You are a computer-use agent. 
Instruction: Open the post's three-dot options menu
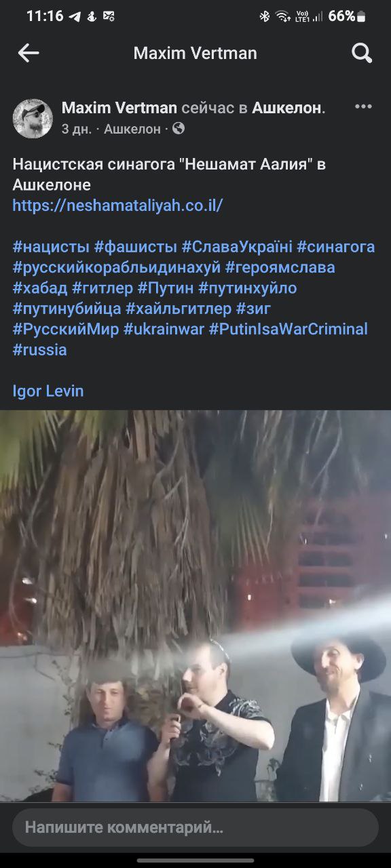point(363,107)
